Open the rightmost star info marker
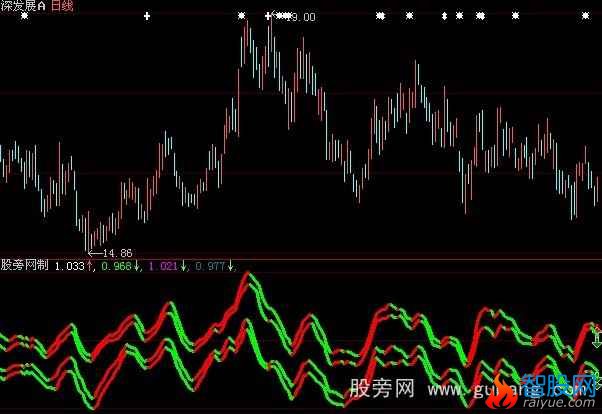The height and width of the screenshot is (414, 602). point(585,16)
